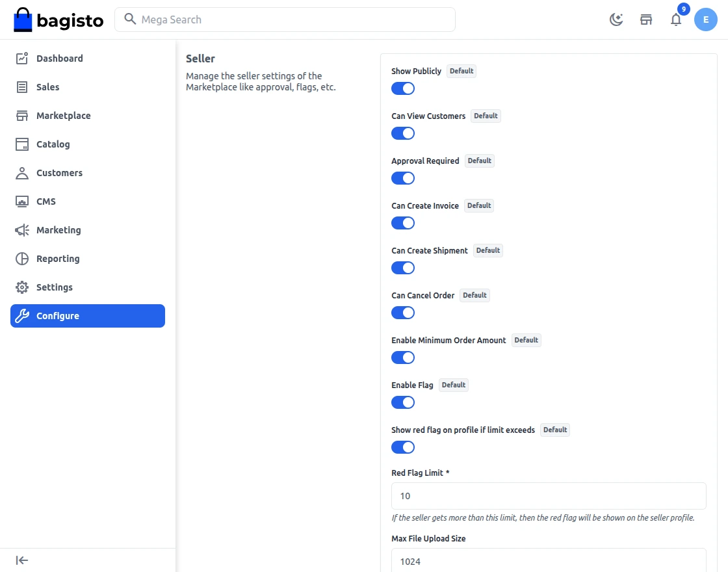
Task: Open the Customers menu item
Action: 59,173
